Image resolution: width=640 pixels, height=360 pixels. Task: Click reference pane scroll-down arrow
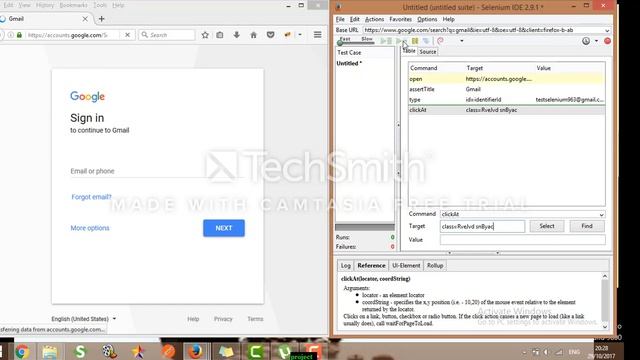point(605,327)
